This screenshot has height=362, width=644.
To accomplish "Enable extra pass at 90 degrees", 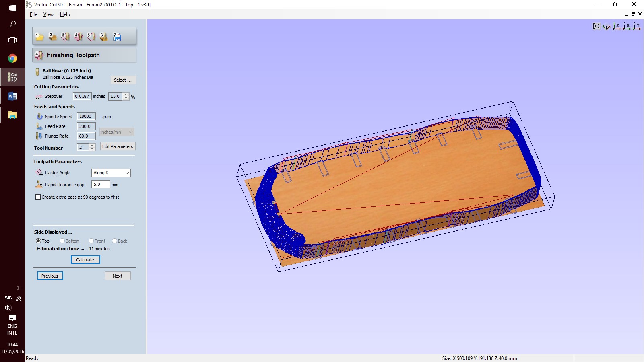I will pos(38,197).
